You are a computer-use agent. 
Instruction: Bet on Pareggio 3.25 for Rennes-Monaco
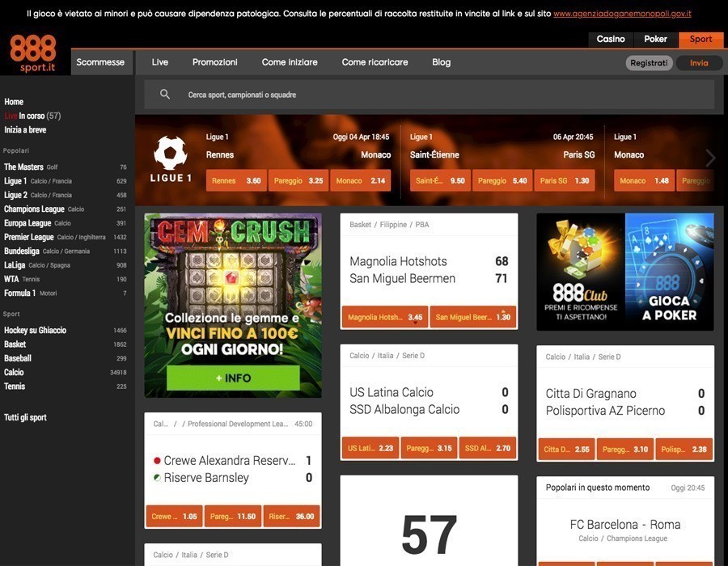pyautogui.click(x=298, y=180)
